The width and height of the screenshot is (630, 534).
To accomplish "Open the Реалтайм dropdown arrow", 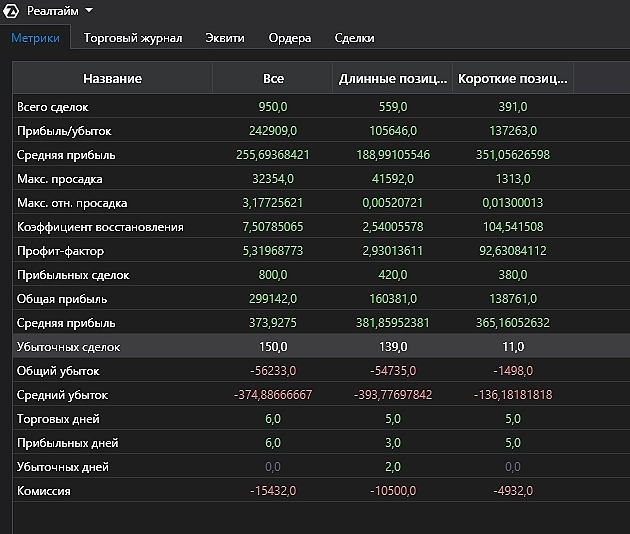I will click(x=89, y=10).
